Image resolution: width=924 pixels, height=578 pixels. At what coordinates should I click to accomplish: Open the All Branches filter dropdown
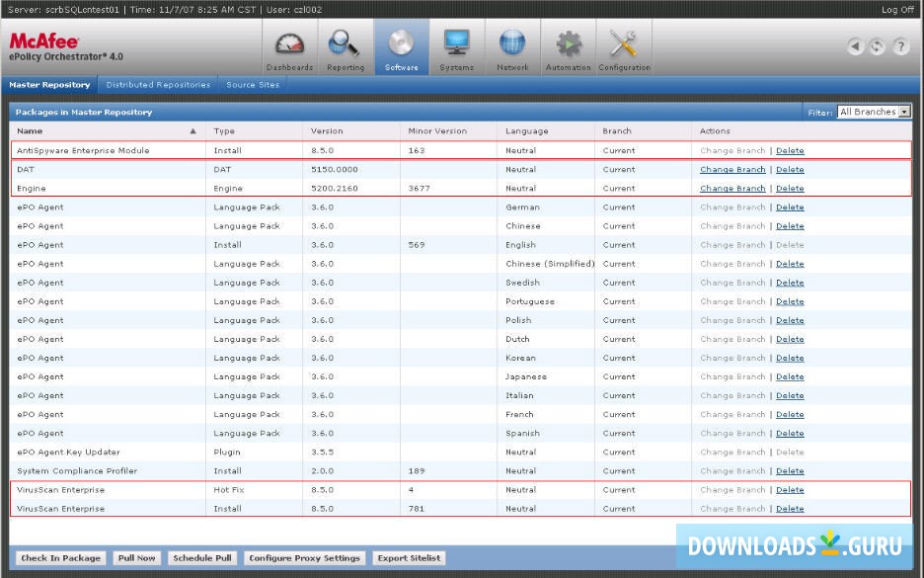point(875,112)
